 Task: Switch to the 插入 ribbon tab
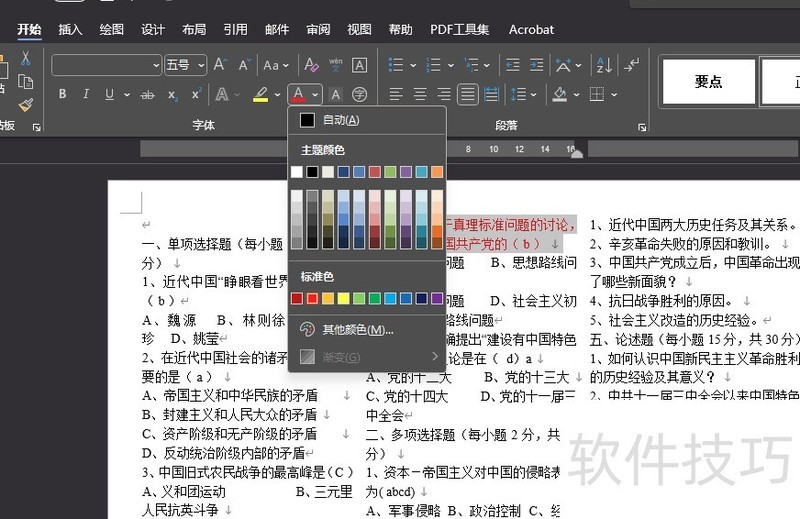(x=70, y=29)
